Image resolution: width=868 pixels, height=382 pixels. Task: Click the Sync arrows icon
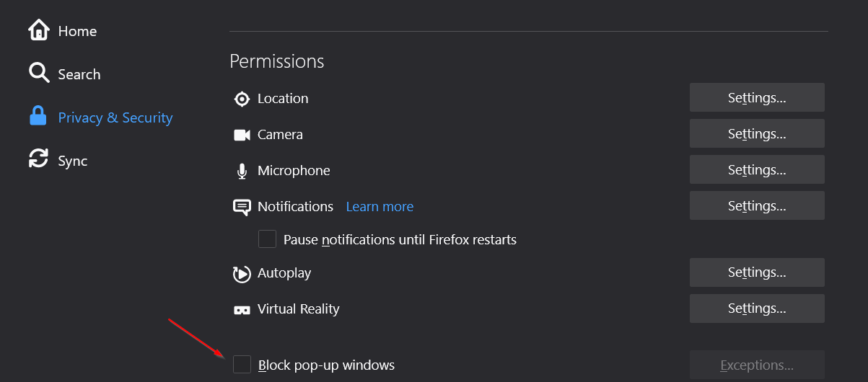(38, 159)
